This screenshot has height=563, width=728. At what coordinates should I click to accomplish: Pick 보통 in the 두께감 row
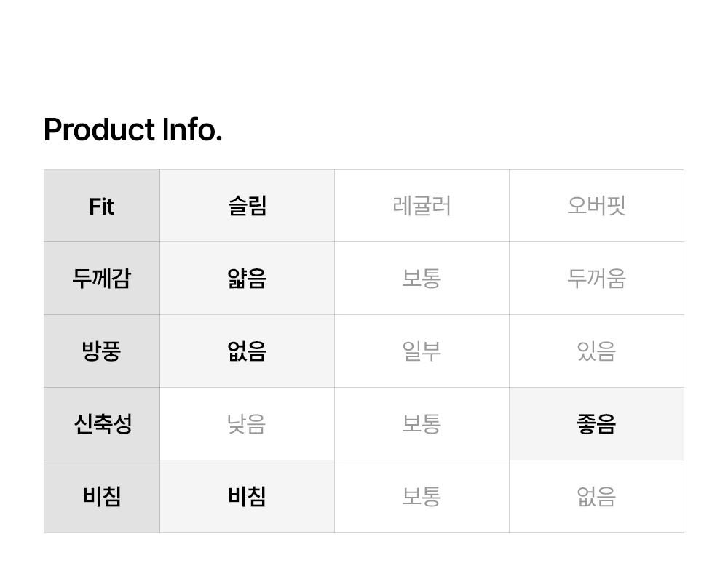(x=422, y=279)
